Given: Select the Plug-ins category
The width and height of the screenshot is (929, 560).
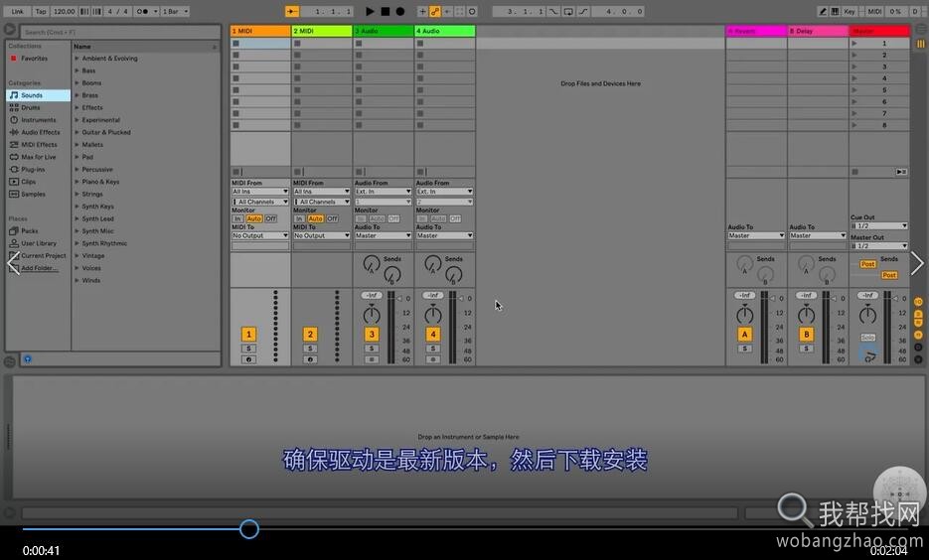Looking at the screenshot, I should (x=33, y=170).
